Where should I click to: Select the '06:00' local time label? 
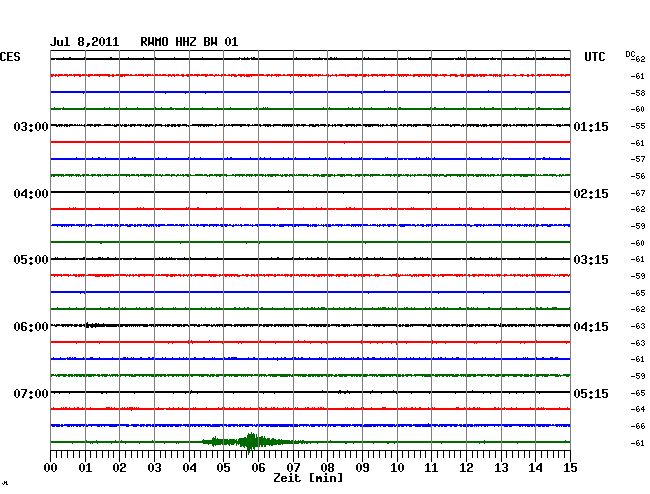pyautogui.click(x=31, y=327)
